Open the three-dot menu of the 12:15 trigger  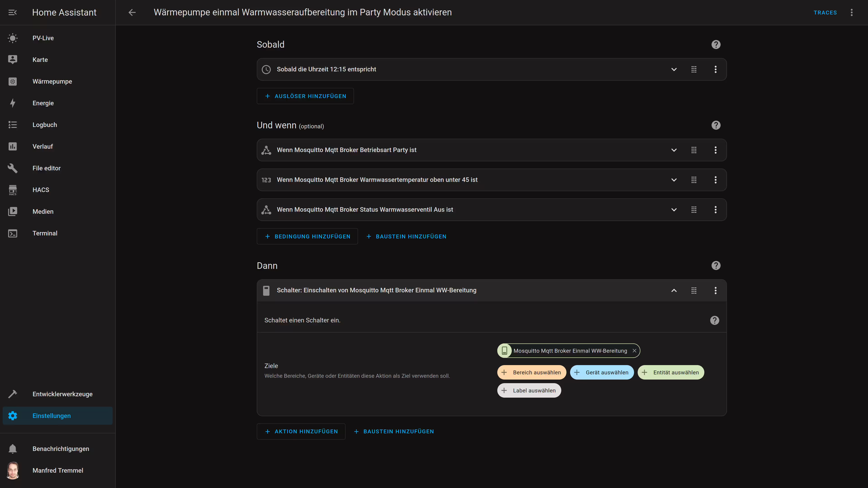pos(715,69)
